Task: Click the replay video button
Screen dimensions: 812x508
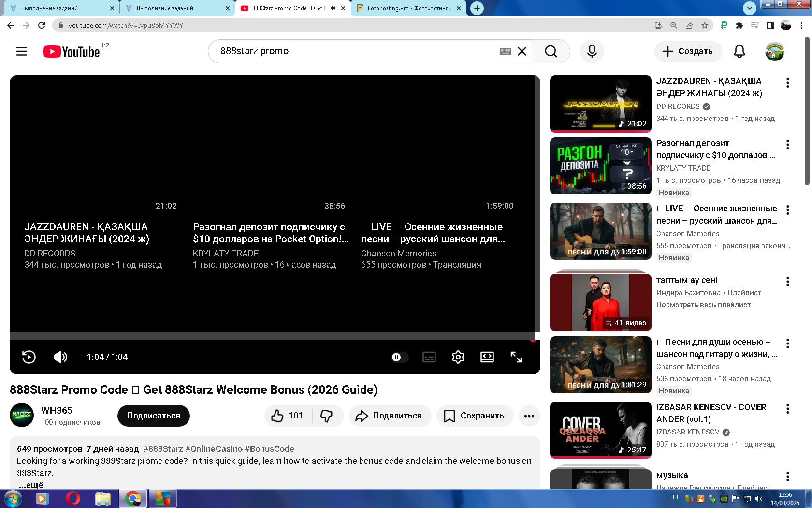Action: click(x=29, y=357)
